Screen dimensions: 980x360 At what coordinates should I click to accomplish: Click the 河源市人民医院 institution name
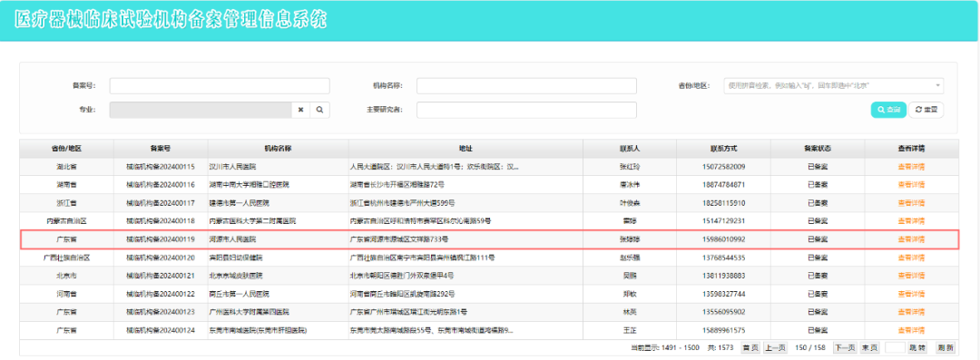tap(233, 239)
